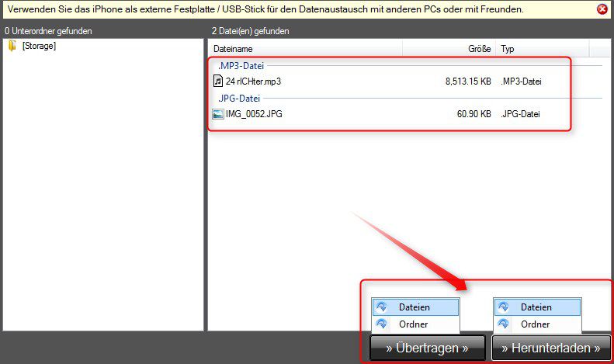Screen dimensions: 614x364
Task: Click the picture icon of IMG_0052.JPG
Action: [x=218, y=114]
